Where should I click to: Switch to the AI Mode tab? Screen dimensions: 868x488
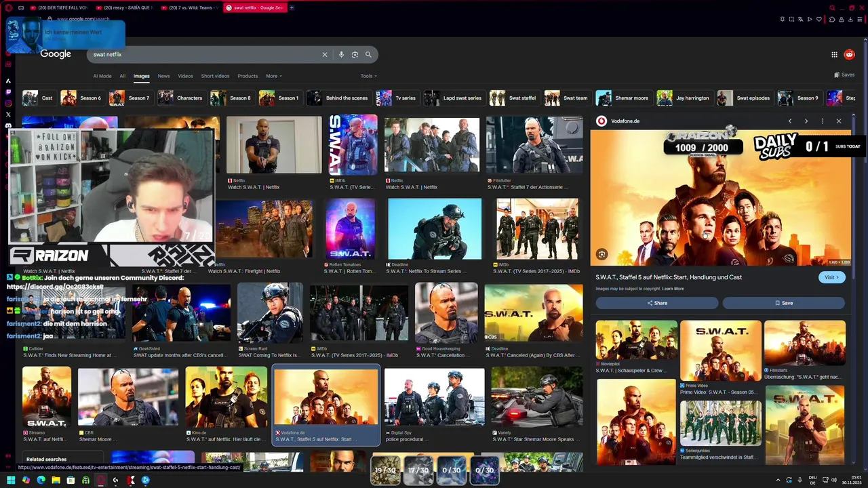click(102, 76)
